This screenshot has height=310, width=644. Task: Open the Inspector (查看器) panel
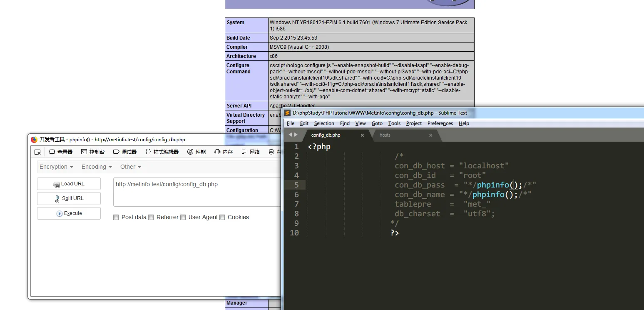[x=61, y=152]
